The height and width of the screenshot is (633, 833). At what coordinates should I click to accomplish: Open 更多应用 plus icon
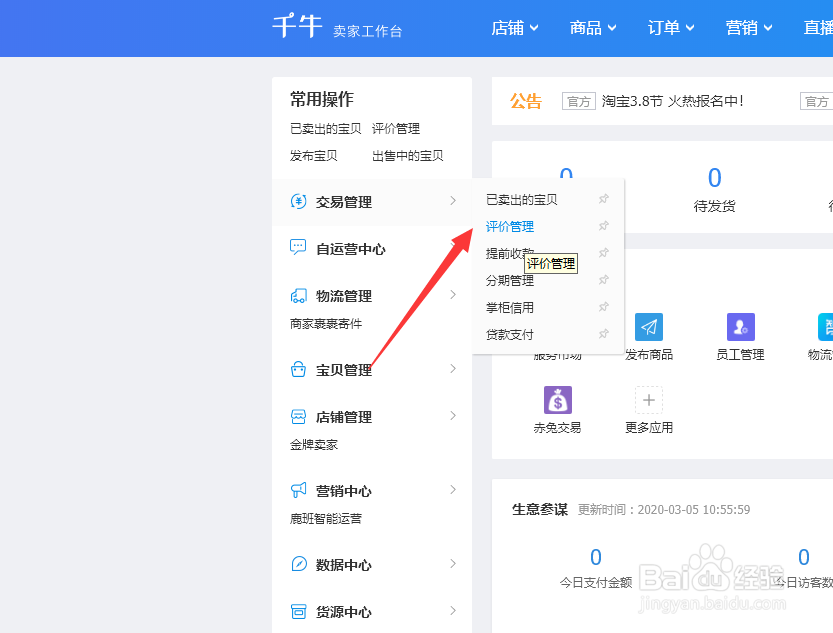coord(648,400)
